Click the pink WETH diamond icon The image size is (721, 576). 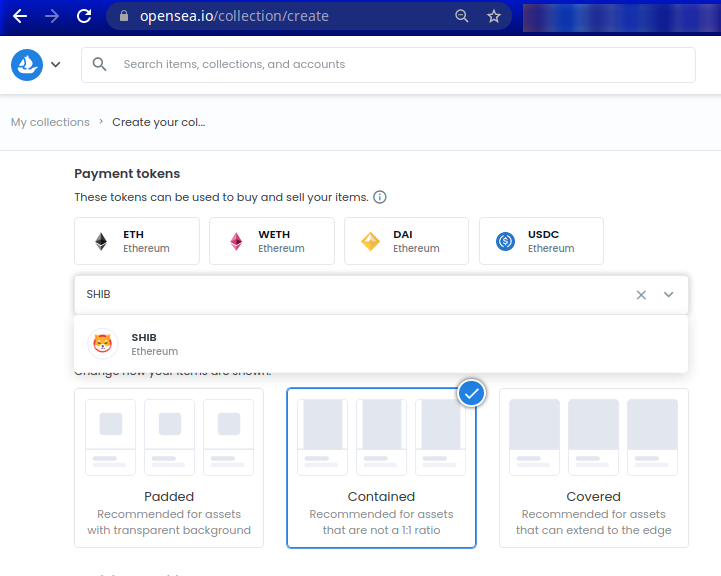(x=236, y=241)
